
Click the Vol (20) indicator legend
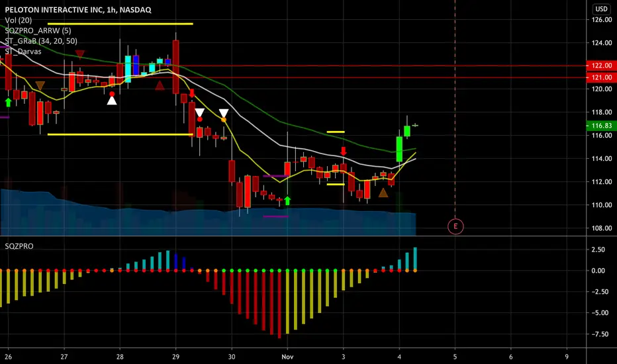tap(18, 20)
